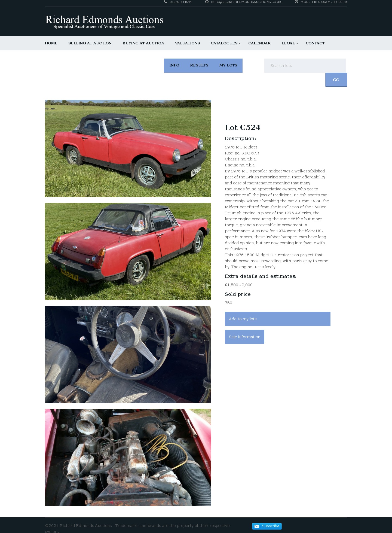Click the Sale information button

click(x=244, y=337)
